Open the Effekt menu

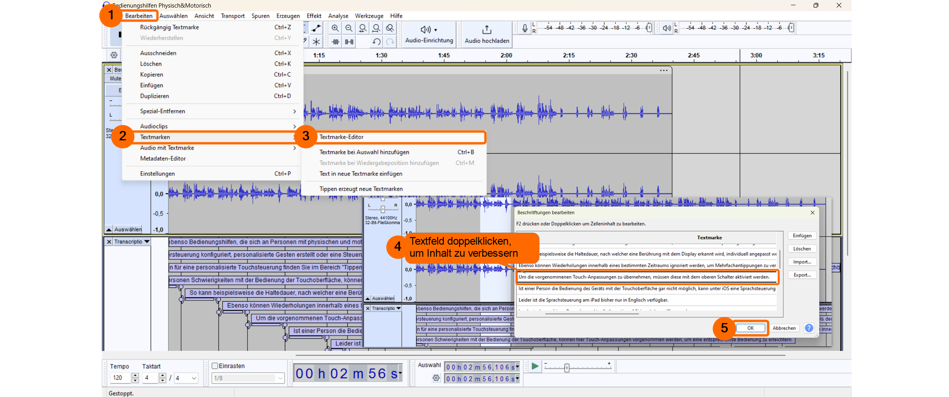tap(314, 16)
